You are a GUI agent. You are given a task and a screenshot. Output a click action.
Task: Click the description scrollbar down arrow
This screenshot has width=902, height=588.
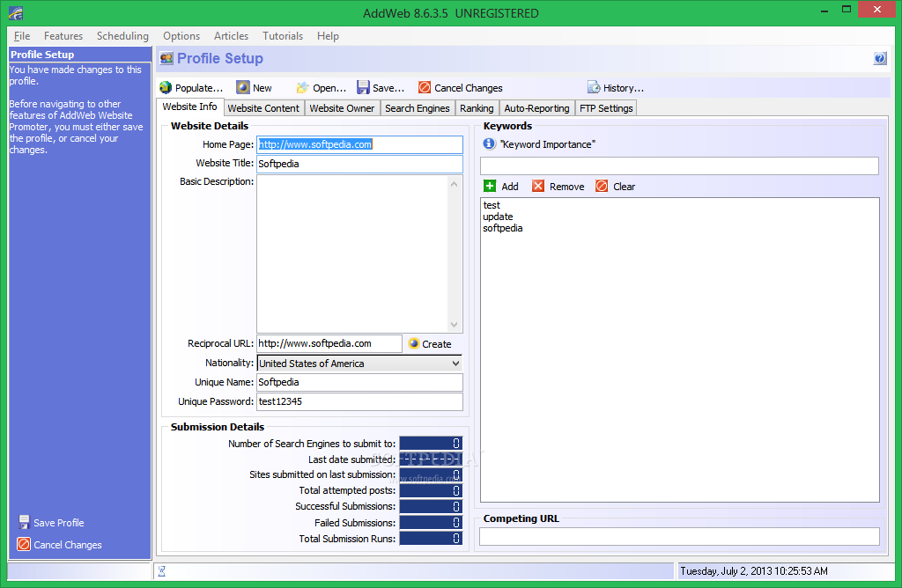pos(455,325)
